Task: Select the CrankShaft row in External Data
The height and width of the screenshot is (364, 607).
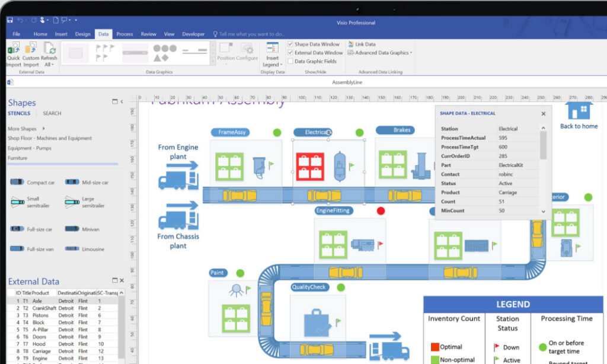Action: click(62, 308)
